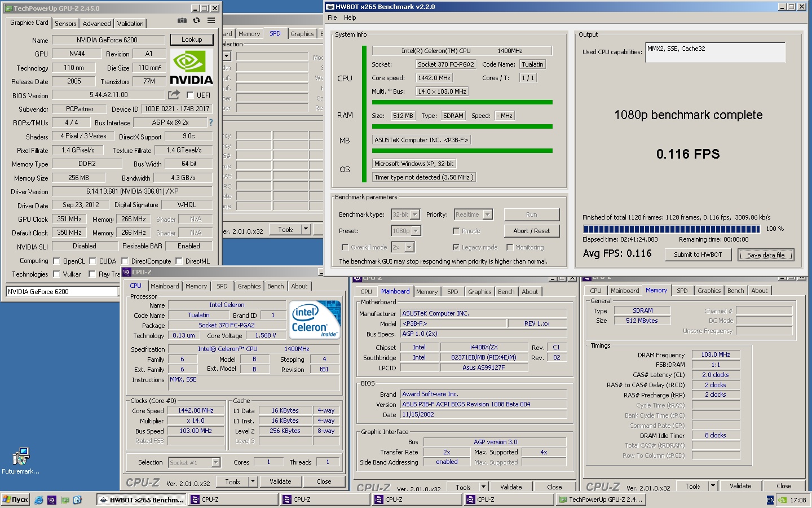
Task: Open the Help menu in HWBOT x265
Action: tap(350, 17)
